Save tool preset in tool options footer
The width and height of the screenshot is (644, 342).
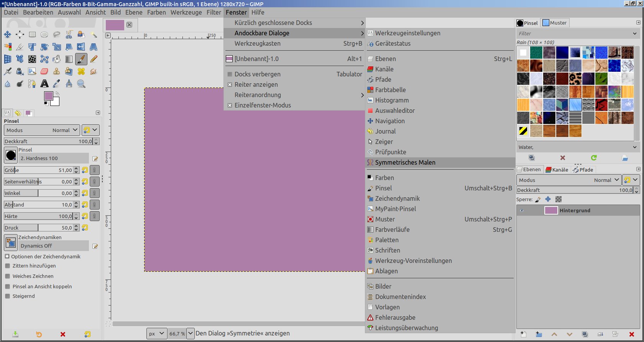point(15,334)
